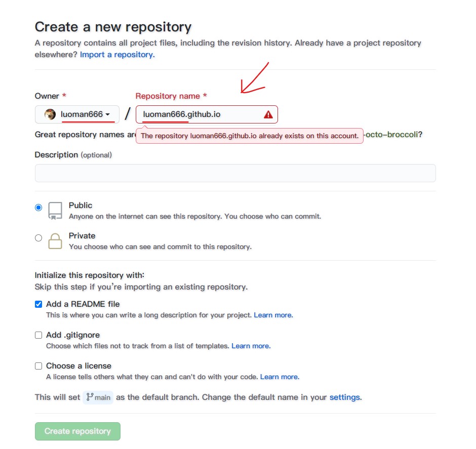The height and width of the screenshot is (449, 476).
Task: Click the public repository book icon
Action: [x=55, y=211]
